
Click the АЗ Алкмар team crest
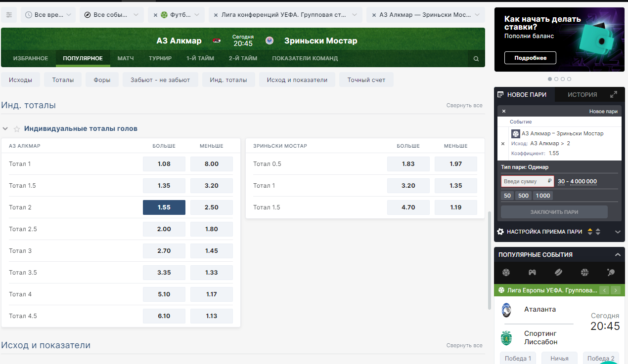pyautogui.click(x=217, y=40)
